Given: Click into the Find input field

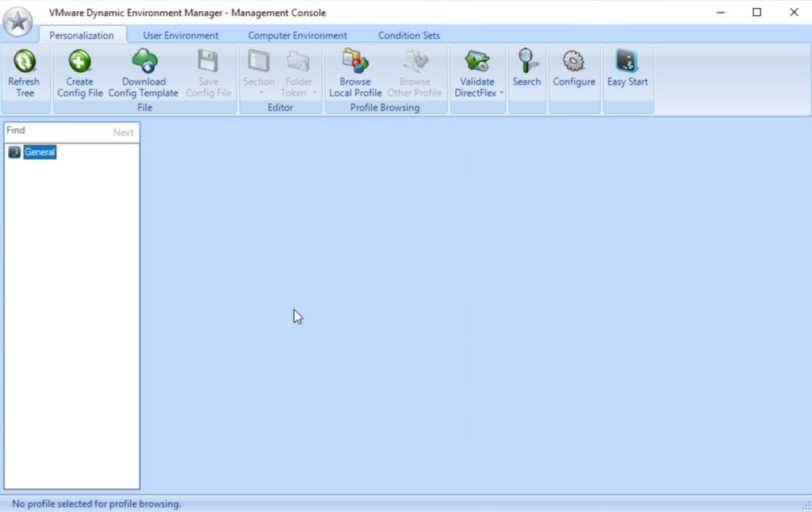Looking at the screenshot, I should tap(56, 132).
